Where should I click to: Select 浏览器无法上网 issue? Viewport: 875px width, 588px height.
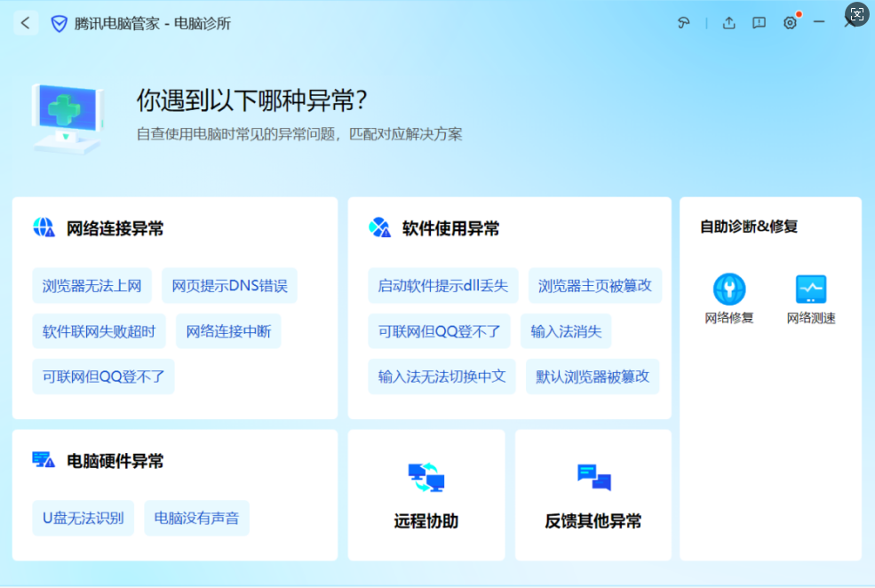click(92, 286)
